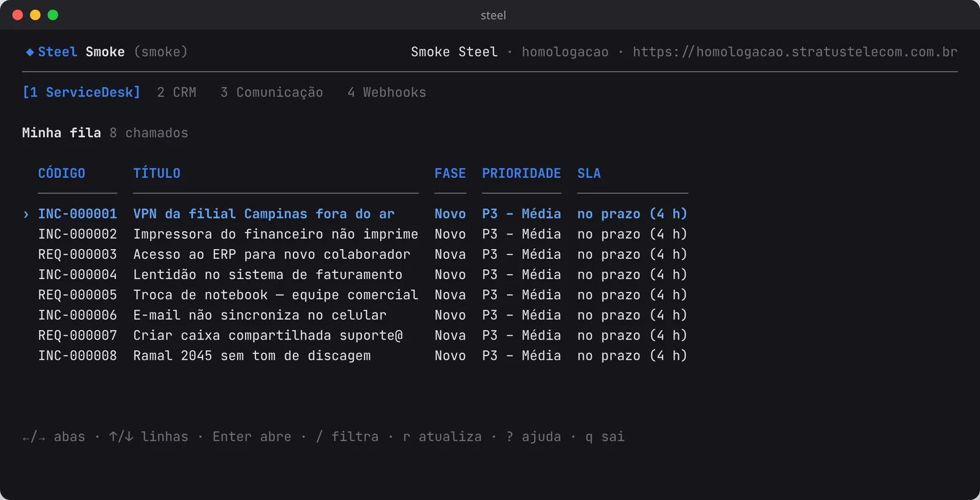Screen dimensions: 980x500
Task: Click title 'Impressora do financeiro não imprime'
Action: coord(276,234)
